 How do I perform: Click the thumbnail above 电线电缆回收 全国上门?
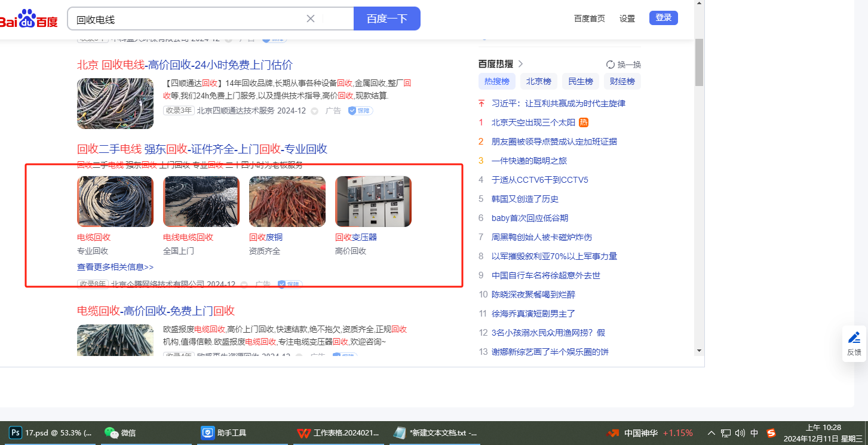point(201,201)
